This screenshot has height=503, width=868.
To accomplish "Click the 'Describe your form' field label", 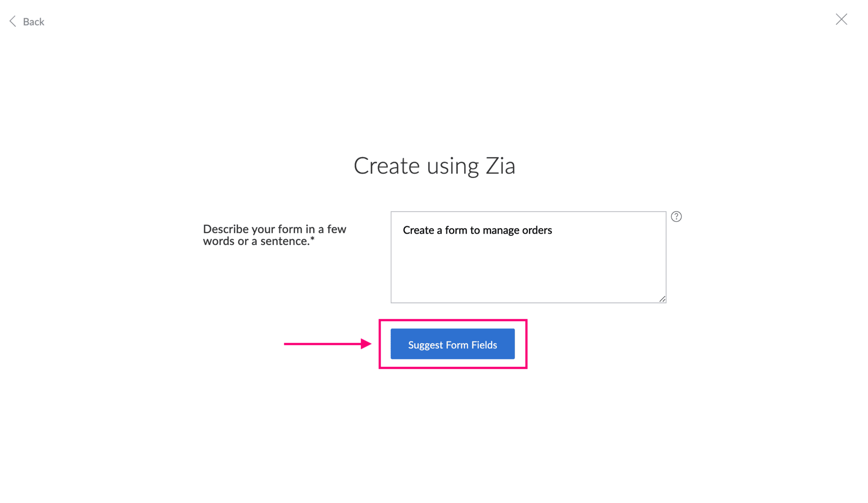I will coord(274,229).
